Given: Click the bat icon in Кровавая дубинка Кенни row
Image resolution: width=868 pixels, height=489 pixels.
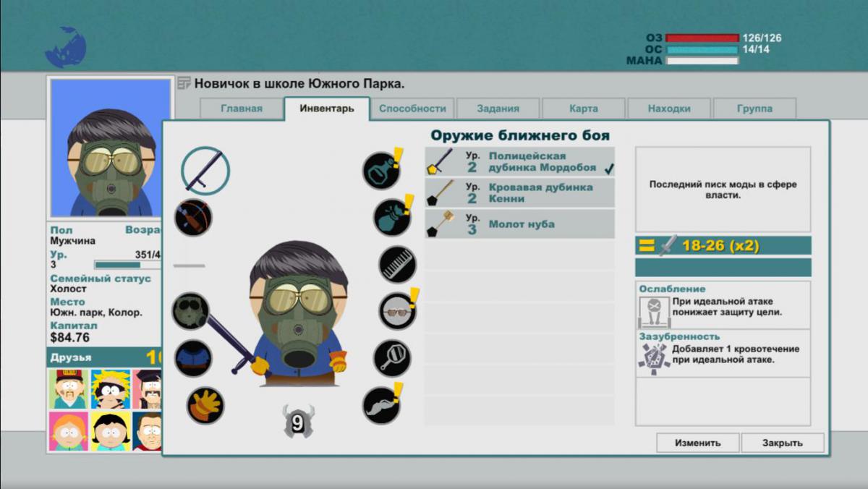Looking at the screenshot, I should click(441, 193).
